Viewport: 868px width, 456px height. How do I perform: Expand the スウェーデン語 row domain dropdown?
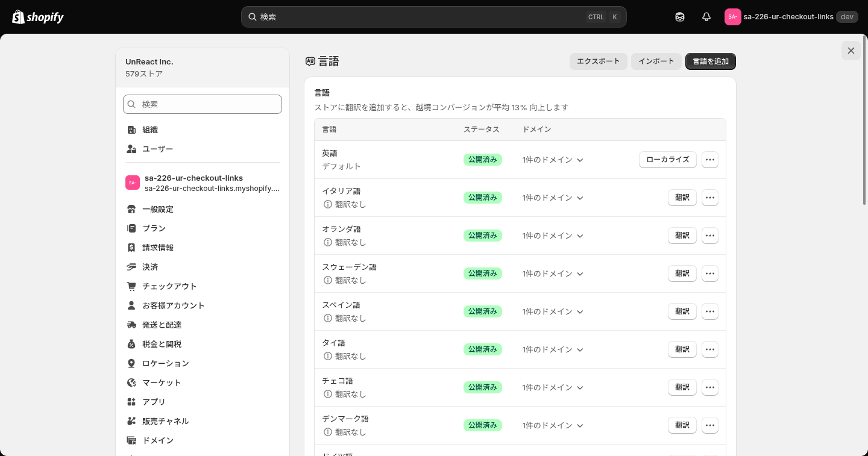[x=553, y=273]
